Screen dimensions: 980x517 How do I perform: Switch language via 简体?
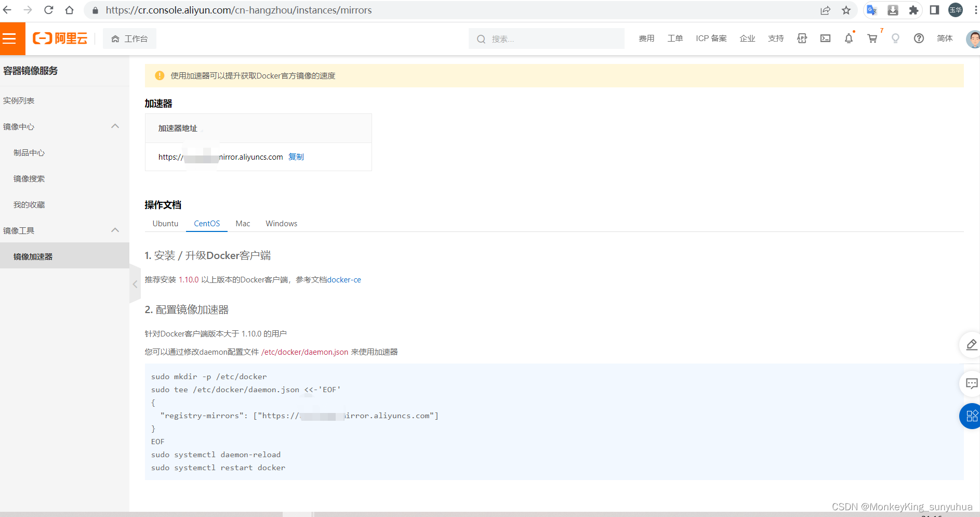945,38
